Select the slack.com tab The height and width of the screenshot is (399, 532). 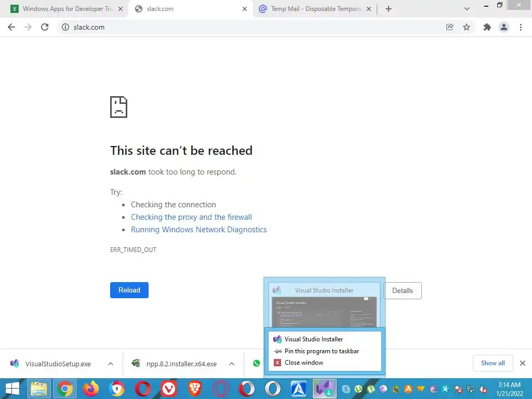coord(190,9)
